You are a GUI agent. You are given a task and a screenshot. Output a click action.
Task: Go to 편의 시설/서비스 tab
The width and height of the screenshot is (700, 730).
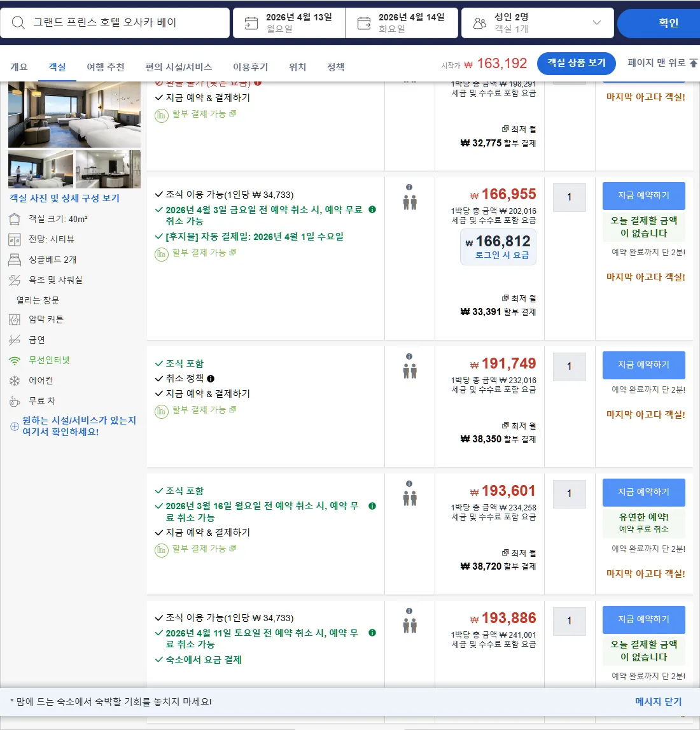pos(179,67)
